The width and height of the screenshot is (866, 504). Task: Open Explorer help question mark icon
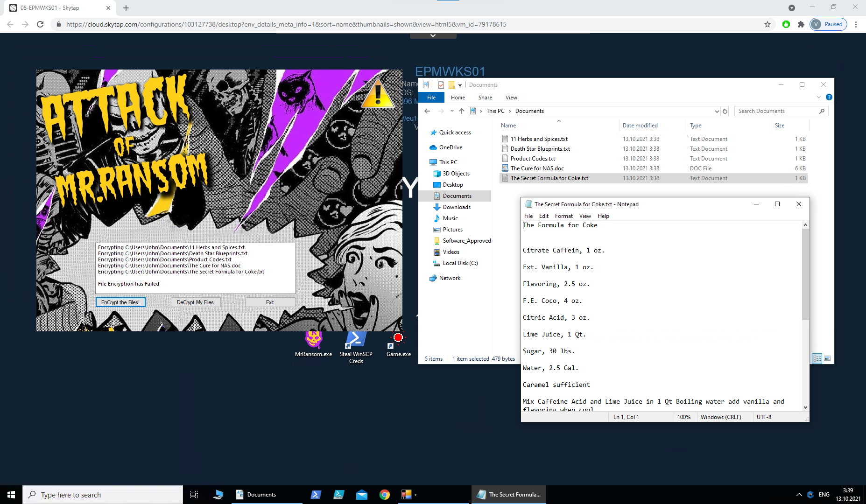pyautogui.click(x=829, y=98)
